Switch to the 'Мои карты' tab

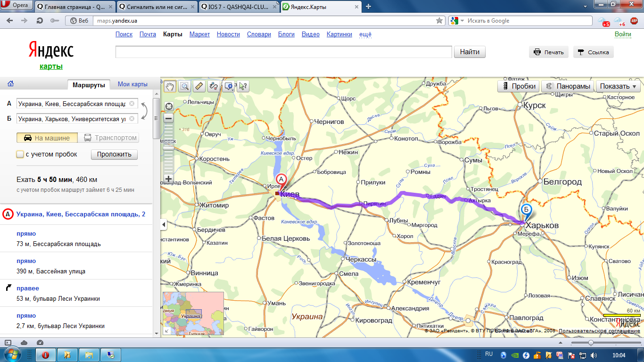(132, 84)
